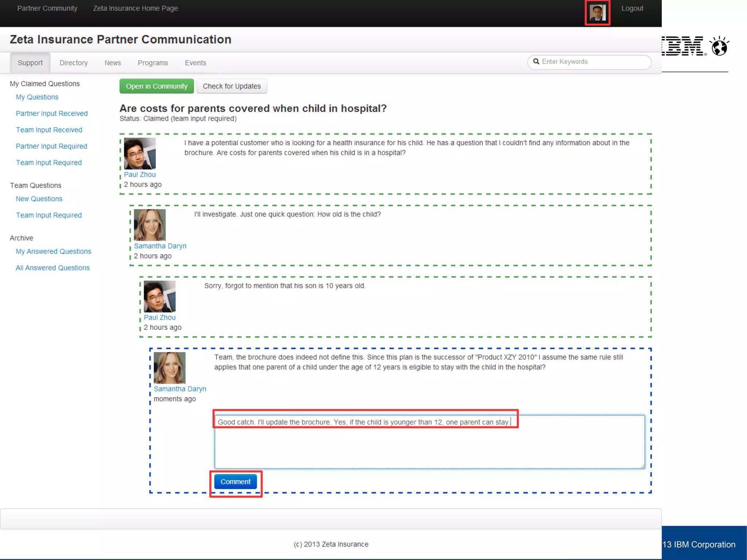The height and width of the screenshot is (560, 747).
Task: Click Paul Zhou's photo in first post
Action: 140,153
